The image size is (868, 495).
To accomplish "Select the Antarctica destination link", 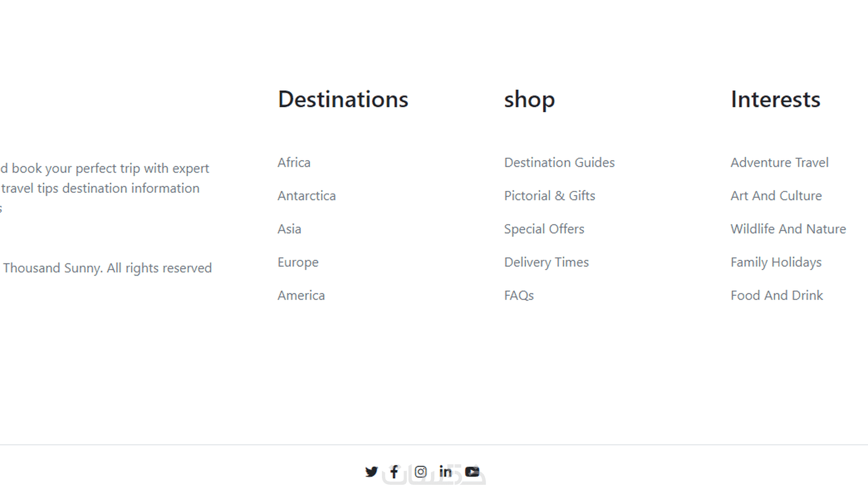I will click(x=306, y=195).
